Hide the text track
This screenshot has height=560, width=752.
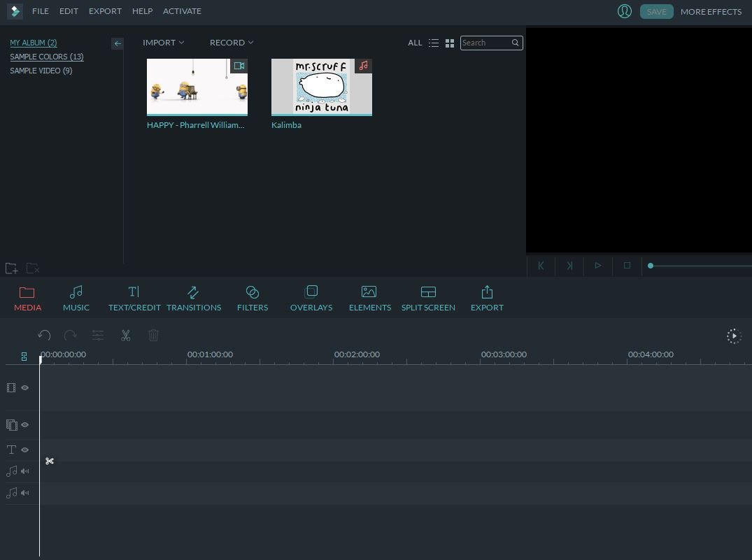click(x=25, y=450)
